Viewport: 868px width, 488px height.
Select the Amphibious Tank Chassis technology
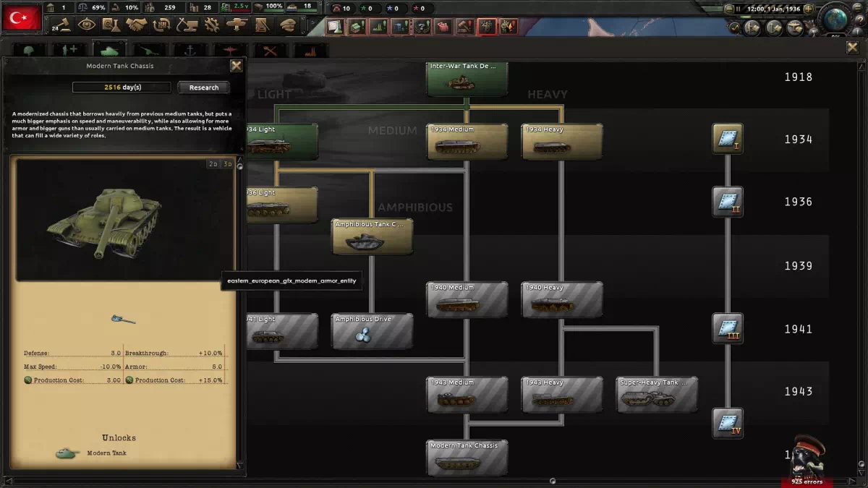[373, 236]
